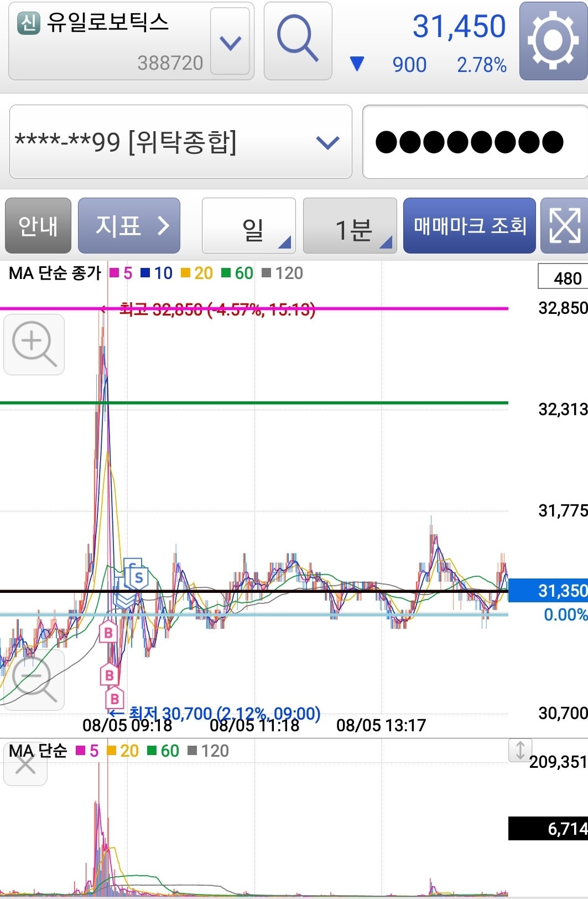The height and width of the screenshot is (899, 588).
Task: Tap the S sell trade marker
Action: pyautogui.click(x=138, y=578)
